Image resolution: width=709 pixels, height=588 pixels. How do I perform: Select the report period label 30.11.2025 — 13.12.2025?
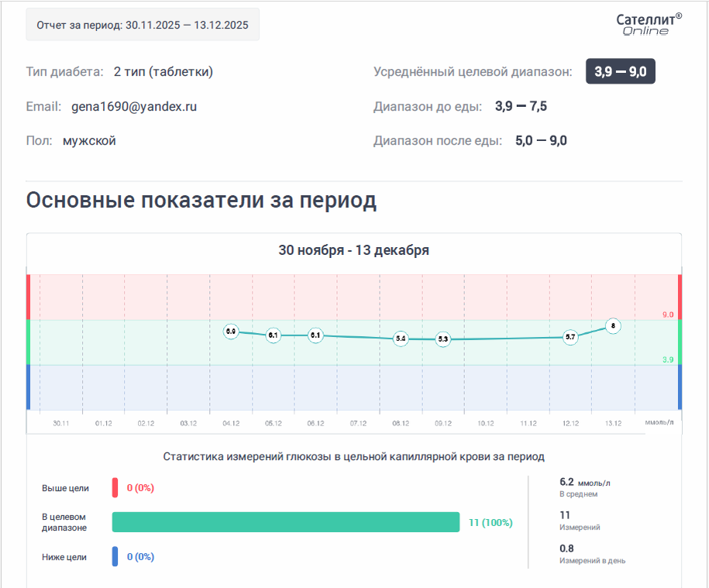click(x=143, y=24)
